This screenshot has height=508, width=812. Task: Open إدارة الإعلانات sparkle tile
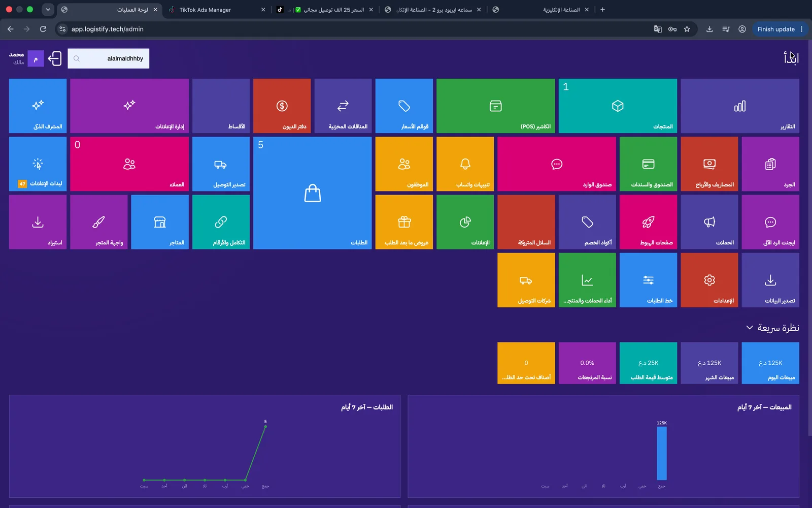tap(129, 106)
